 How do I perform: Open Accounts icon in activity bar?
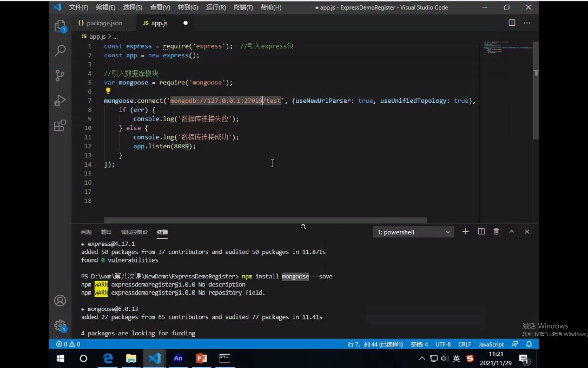point(60,301)
